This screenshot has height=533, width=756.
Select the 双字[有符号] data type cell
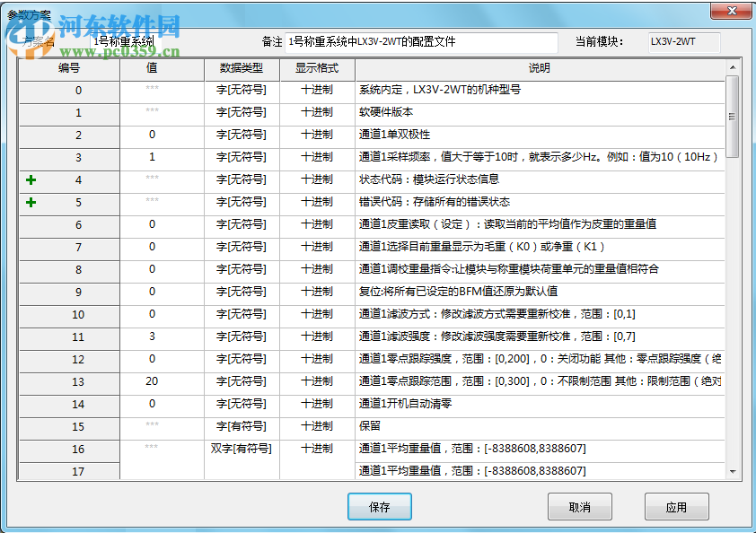(x=241, y=448)
